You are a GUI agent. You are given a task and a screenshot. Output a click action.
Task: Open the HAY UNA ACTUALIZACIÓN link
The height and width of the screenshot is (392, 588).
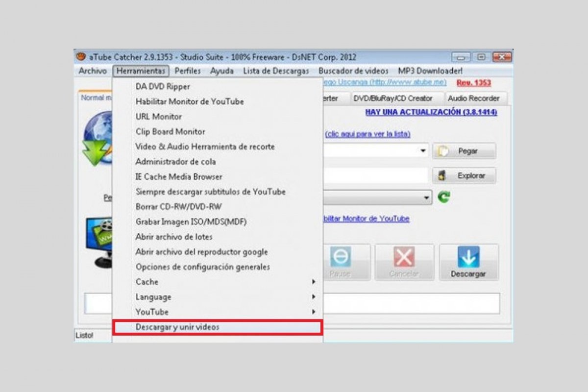[x=431, y=112]
